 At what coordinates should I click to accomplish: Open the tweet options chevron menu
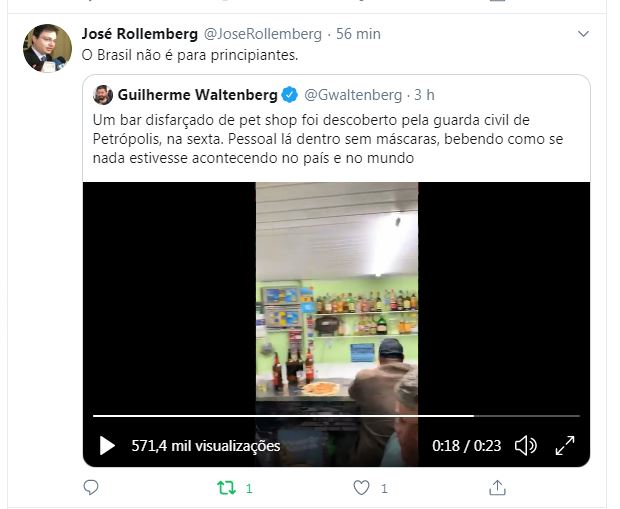click(x=584, y=34)
